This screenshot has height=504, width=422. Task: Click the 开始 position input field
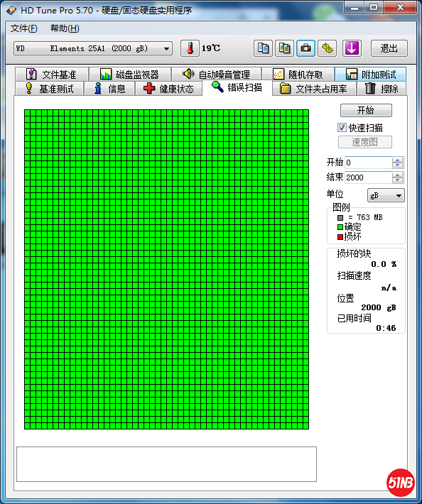coord(368,163)
